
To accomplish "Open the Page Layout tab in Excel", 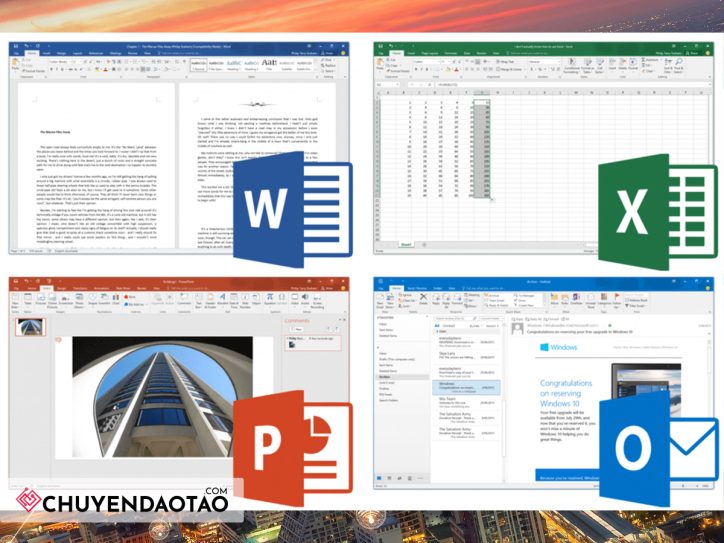I will coord(429,53).
